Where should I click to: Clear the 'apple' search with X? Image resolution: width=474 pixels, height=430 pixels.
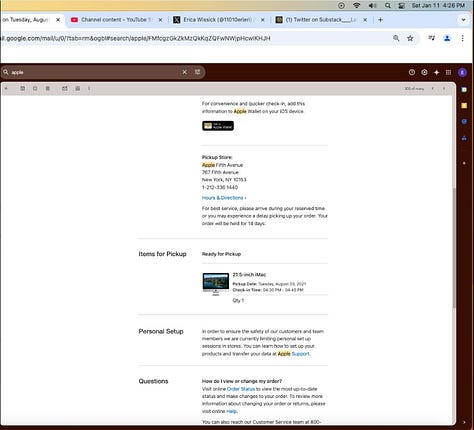184,72
